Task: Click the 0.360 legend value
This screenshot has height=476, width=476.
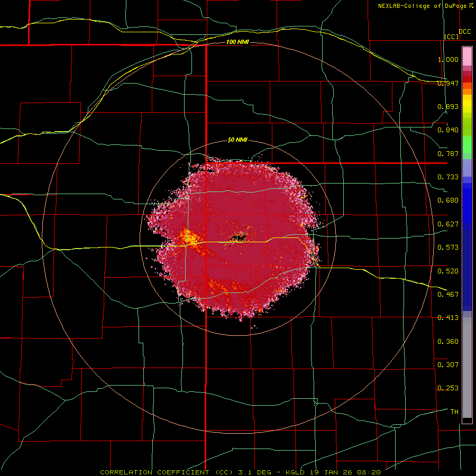Action: click(448, 342)
